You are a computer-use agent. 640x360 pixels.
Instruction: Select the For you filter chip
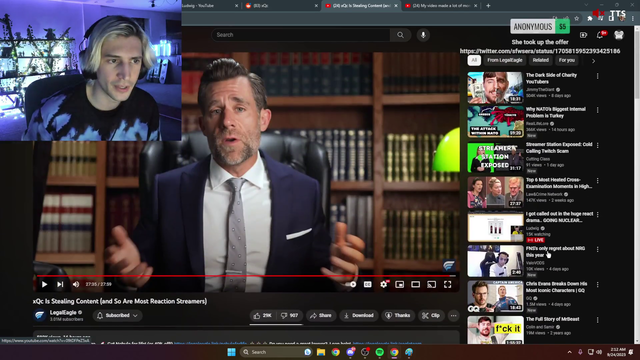tap(567, 60)
